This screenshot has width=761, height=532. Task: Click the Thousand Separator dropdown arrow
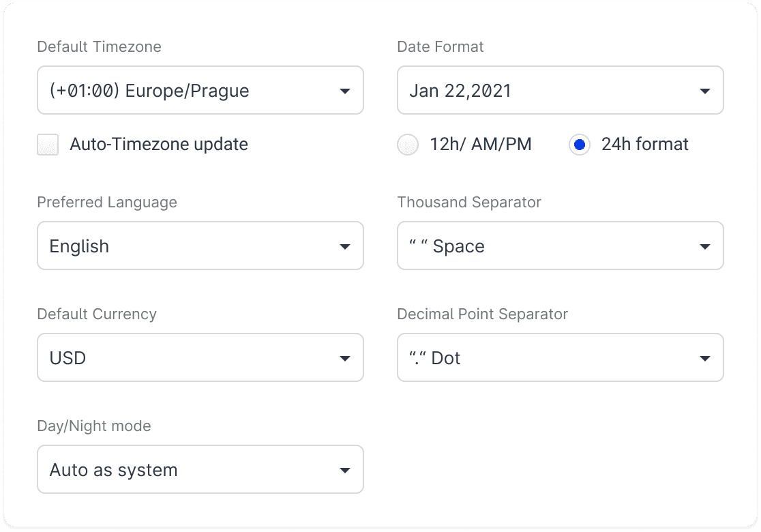(x=705, y=246)
